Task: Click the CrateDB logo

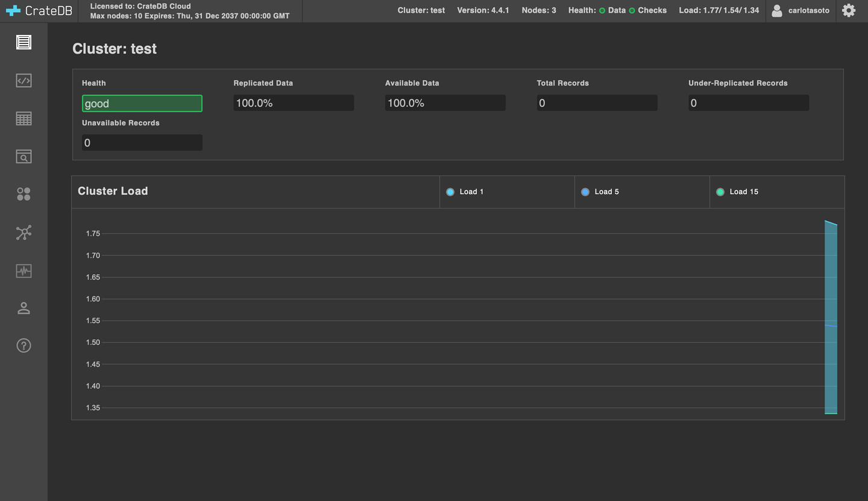Action: pyautogui.click(x=39, y=11)
